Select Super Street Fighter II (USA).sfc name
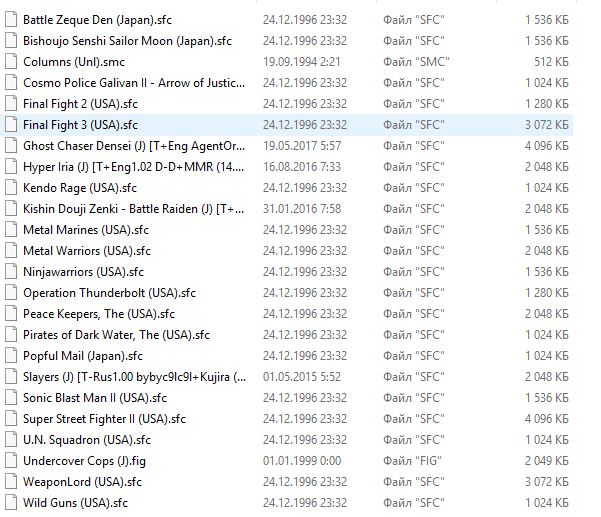Screen dimensions: 601x517 [x=105, y=419]
